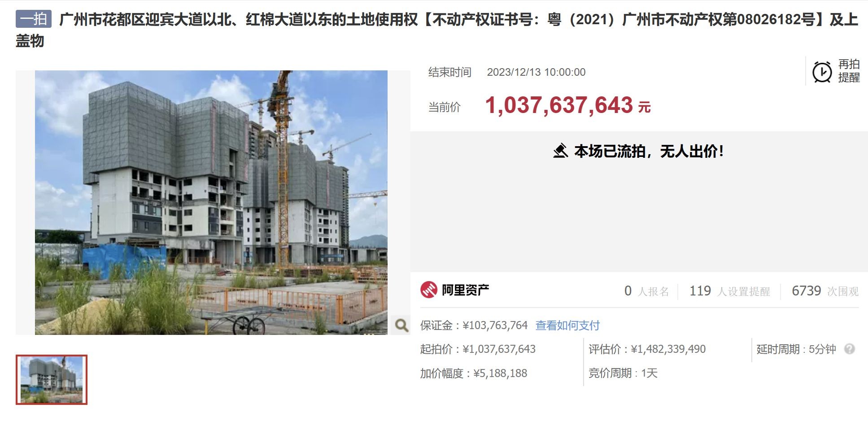Click the 阿里资产 brand name
Screen dimensions: 868x421
click(466, 290)
